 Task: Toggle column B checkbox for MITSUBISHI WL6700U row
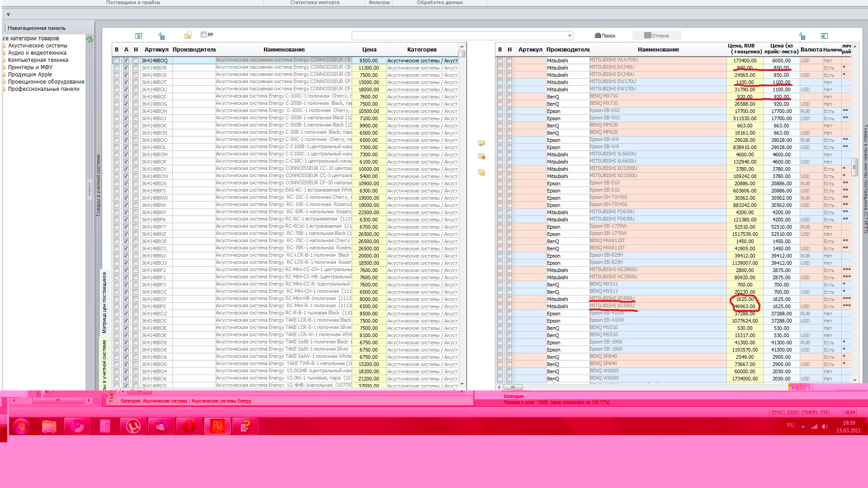[500, 61]
